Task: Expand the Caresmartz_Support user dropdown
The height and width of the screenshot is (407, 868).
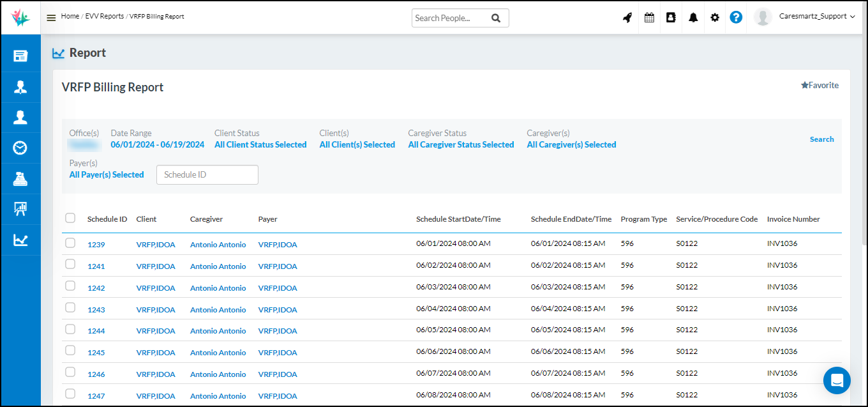Action: click(x=817, y=17)
